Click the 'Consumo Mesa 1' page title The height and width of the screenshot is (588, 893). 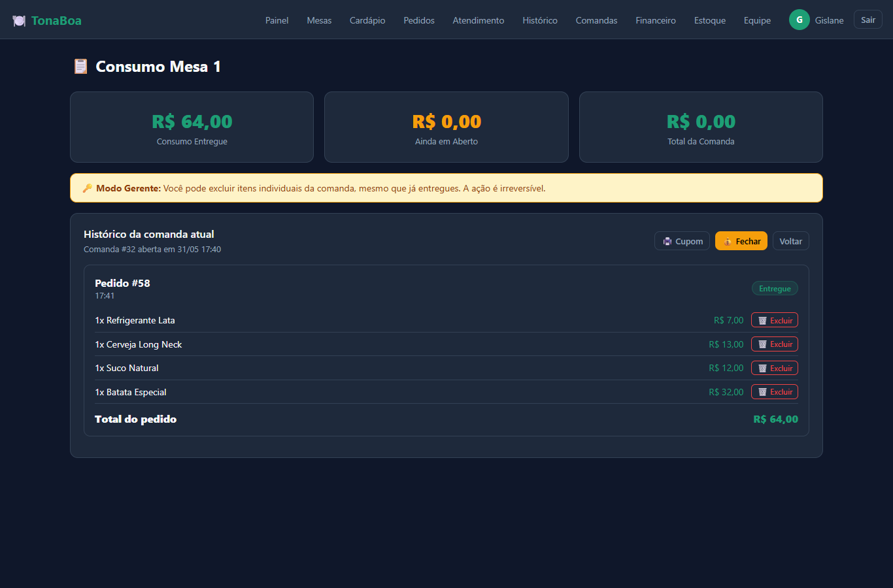tap(158, 67)
